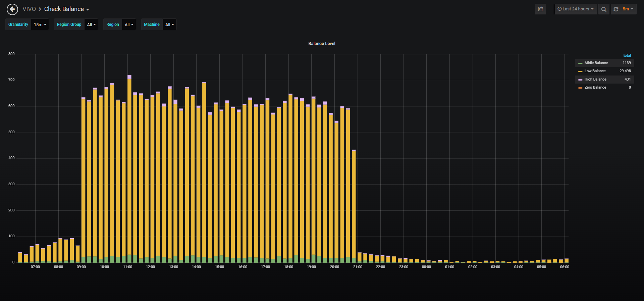Image resolution: width=644 pixels, height=301 pixels.
Task: Click the VIVO folder link
Action: pyautogui.click(x=29, y=9)
